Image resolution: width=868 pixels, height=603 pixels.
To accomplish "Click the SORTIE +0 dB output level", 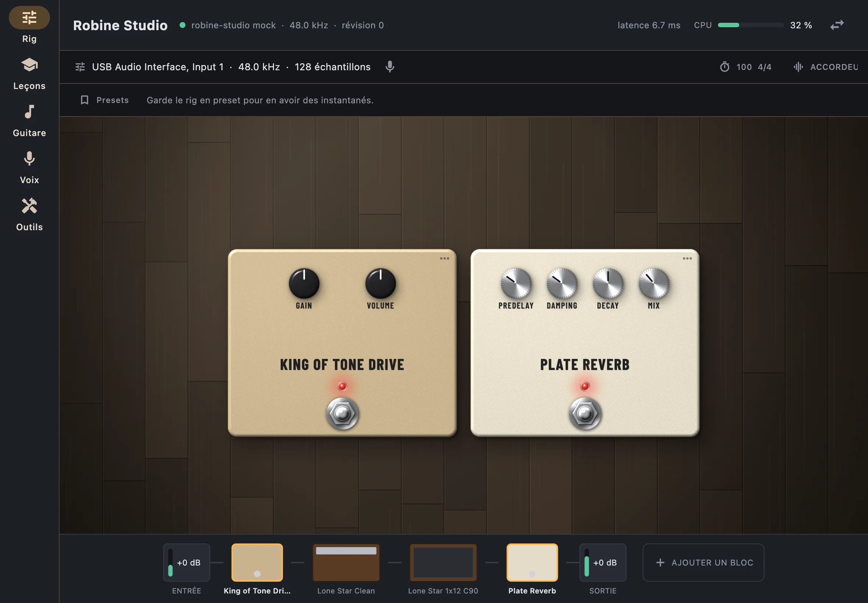I will coord(603,563).
